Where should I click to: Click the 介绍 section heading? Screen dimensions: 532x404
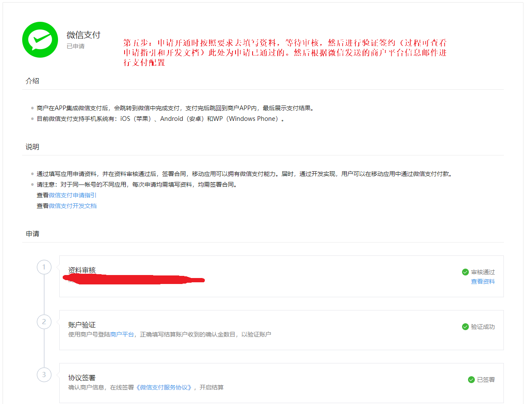[x=32, y=81]
